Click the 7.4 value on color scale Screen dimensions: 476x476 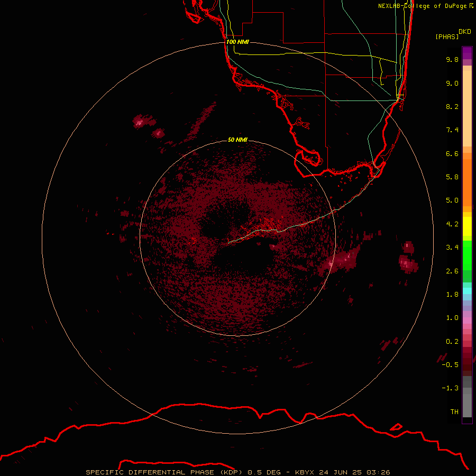452,130
